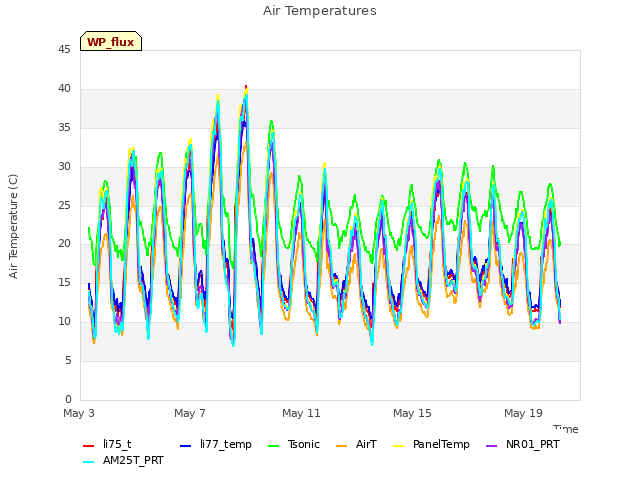This screenshot has width=640, height=480.
Task: Click the 30 y-axis tick label
Action: 64,167
